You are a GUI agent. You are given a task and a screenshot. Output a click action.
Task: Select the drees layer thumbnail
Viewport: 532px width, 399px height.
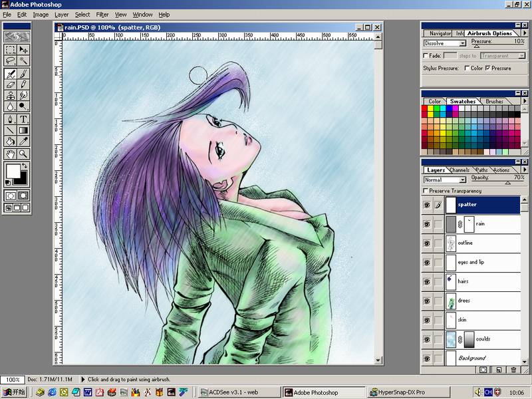[x=451, y=301]
